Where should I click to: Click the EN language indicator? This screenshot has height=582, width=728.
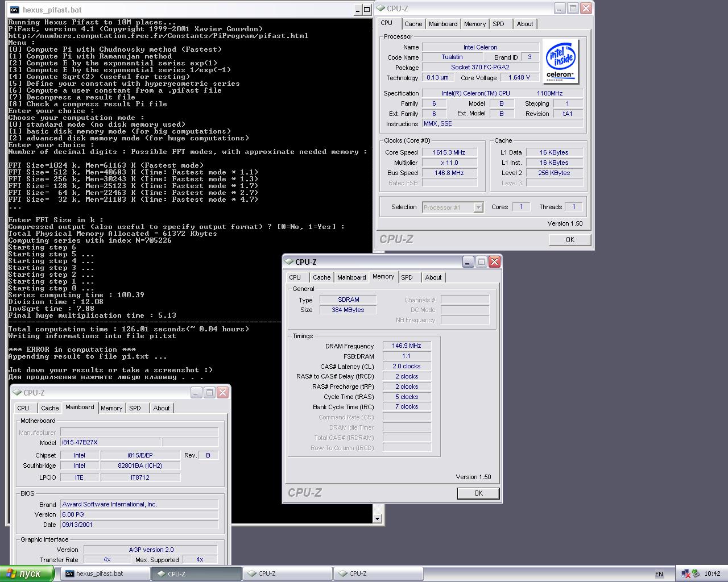(659, 574)
